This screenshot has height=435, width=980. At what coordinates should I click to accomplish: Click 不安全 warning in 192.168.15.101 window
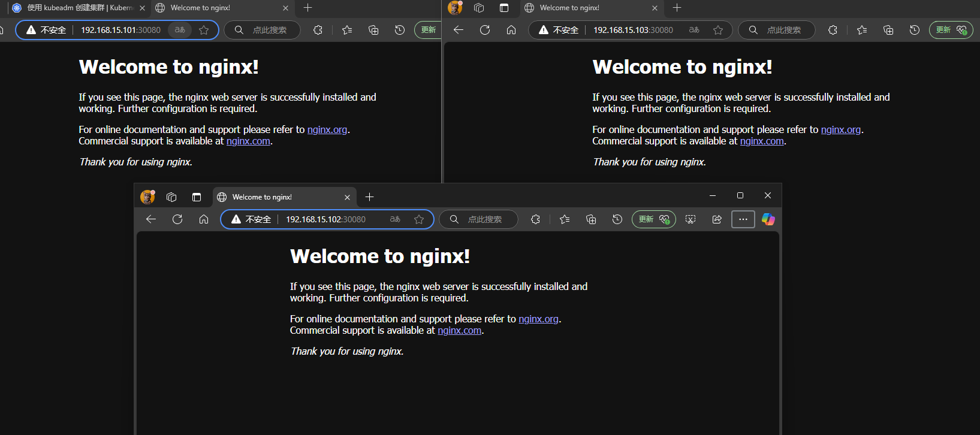[46, 30]
